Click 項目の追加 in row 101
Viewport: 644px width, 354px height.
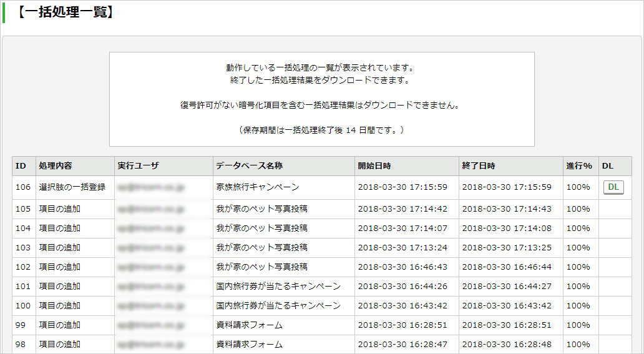59,286
